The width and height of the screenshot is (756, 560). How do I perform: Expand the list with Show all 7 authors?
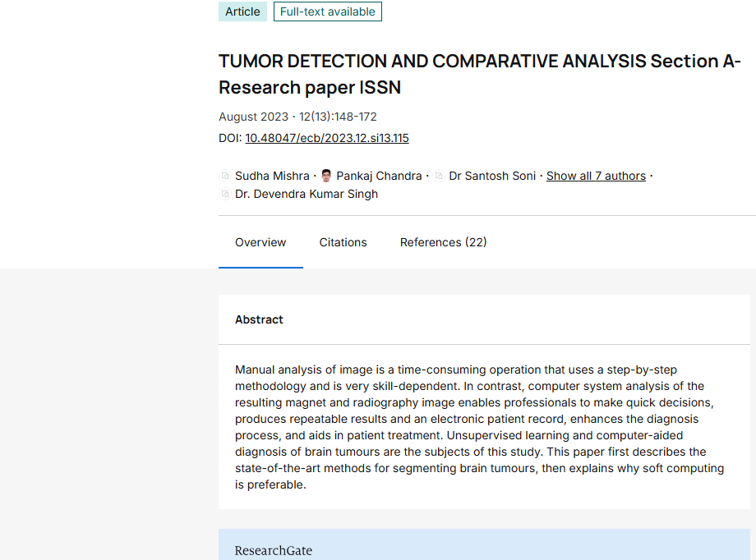tap(596, 176)
